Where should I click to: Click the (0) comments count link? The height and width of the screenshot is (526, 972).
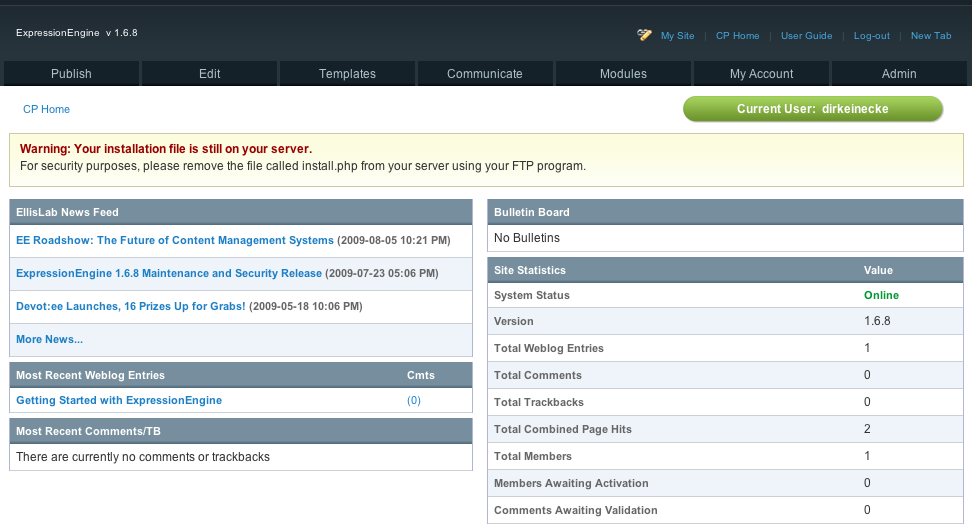[x=413, y=400]
